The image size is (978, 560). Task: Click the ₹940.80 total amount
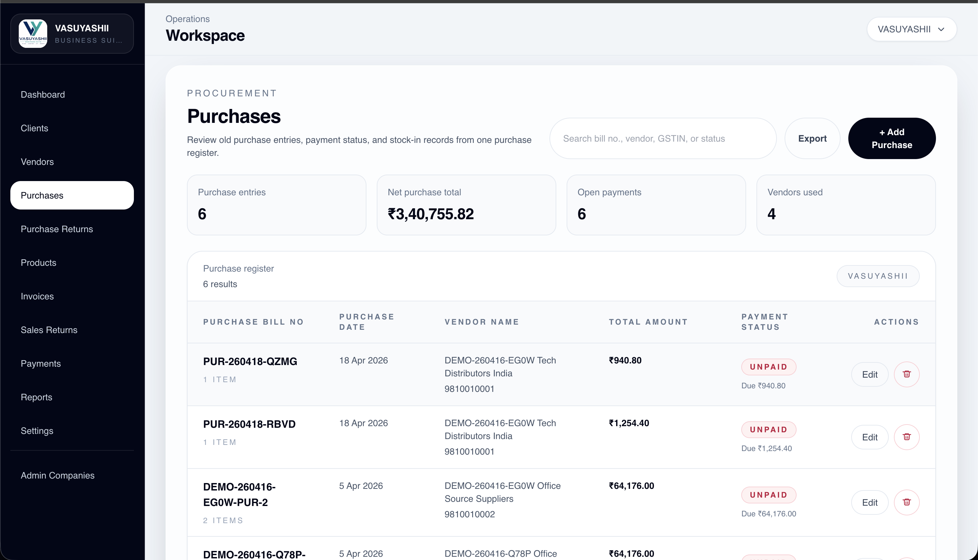click(x=625, y=361)
